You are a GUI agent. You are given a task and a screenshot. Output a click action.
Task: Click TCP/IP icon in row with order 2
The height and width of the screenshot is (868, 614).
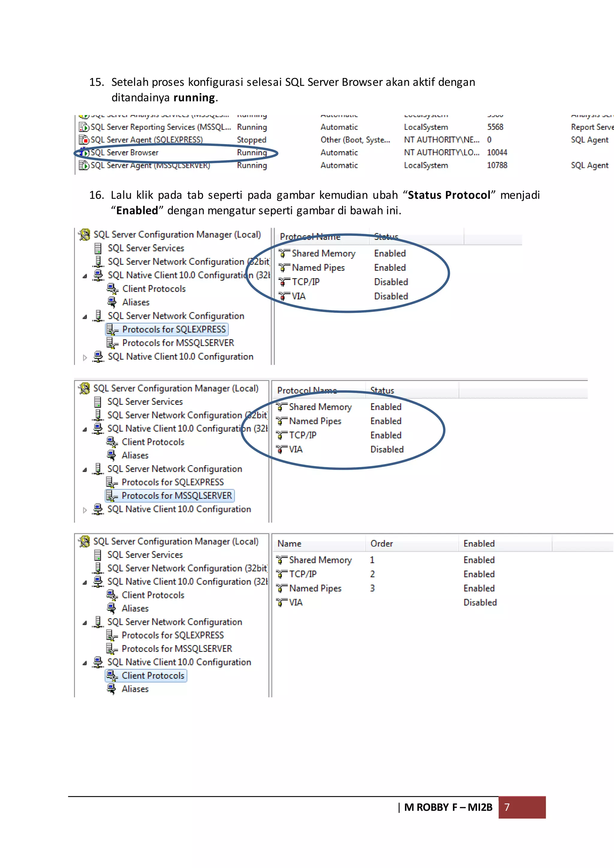tap(282, 574)
